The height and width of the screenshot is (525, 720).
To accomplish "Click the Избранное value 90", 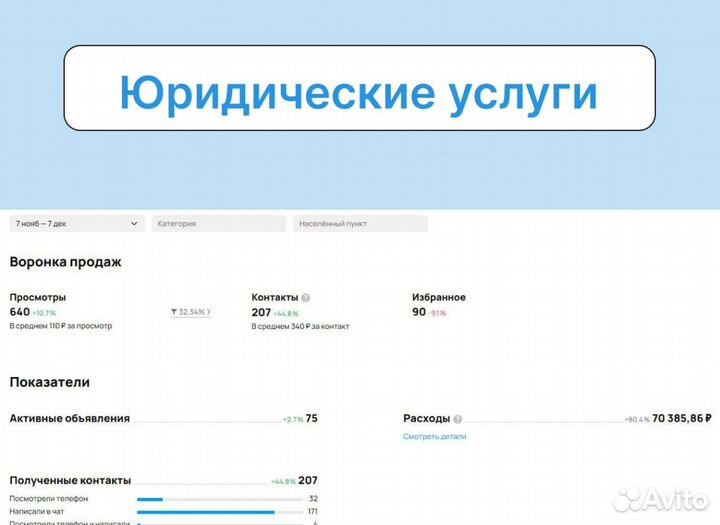I will (419, 312).
